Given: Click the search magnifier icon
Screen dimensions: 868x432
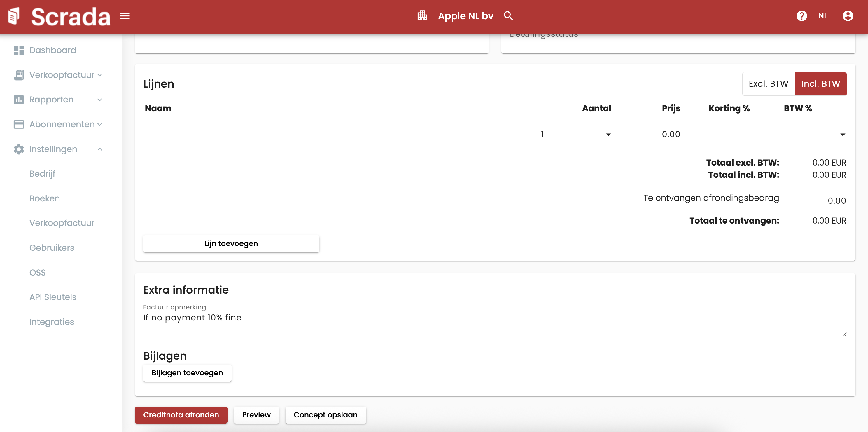Looking at the screenshot, I should (508, 16).
